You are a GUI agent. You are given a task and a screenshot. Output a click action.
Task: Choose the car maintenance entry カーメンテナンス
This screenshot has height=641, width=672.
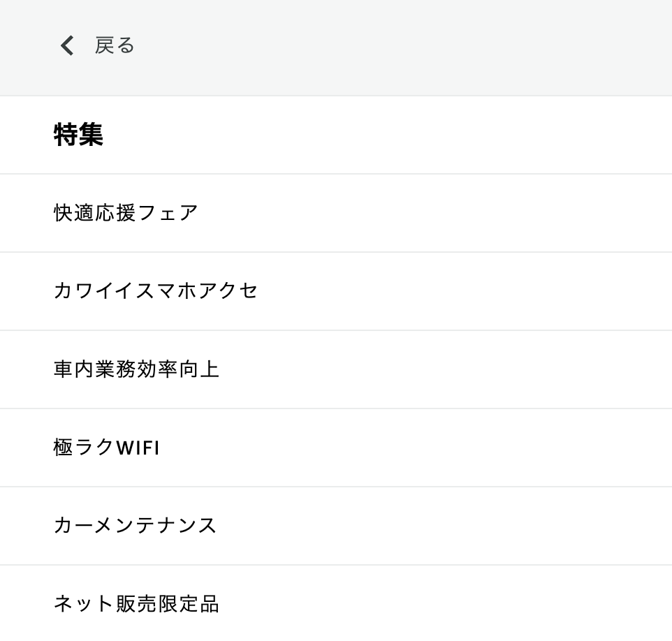[336, 526]
